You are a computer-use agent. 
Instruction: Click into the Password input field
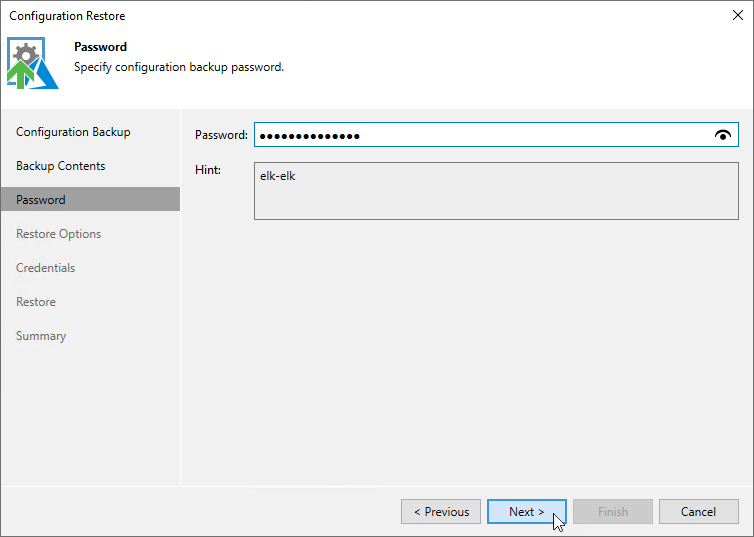pos(496,135)
